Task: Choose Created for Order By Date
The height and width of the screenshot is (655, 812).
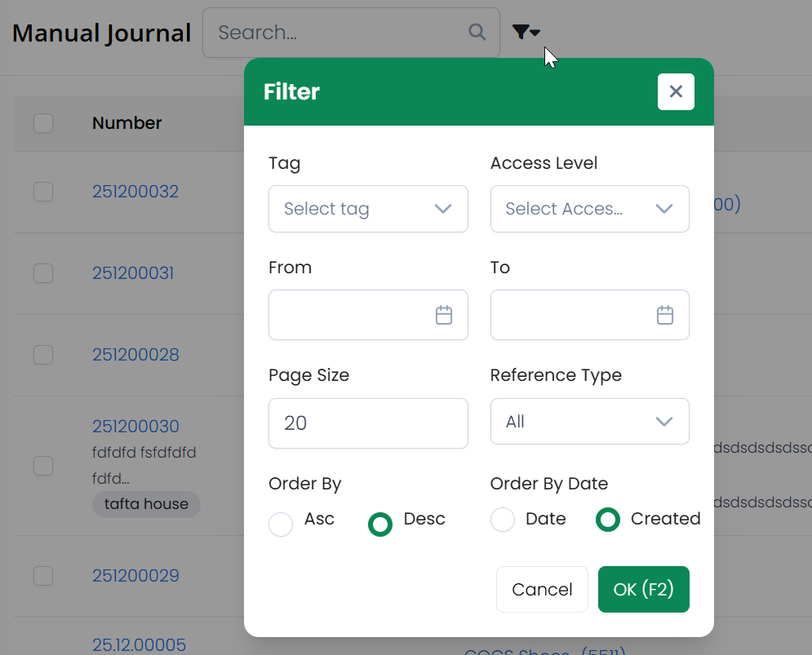Action: click(607, 520)
